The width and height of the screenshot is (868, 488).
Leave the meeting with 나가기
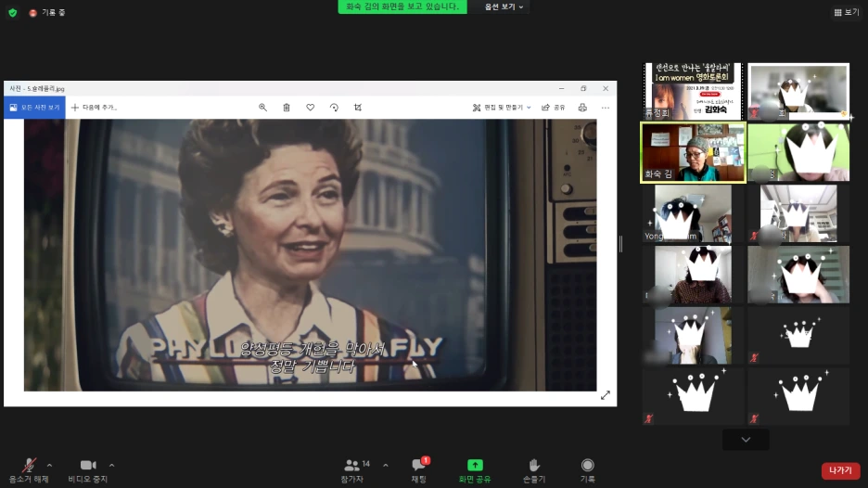(840, 470)
